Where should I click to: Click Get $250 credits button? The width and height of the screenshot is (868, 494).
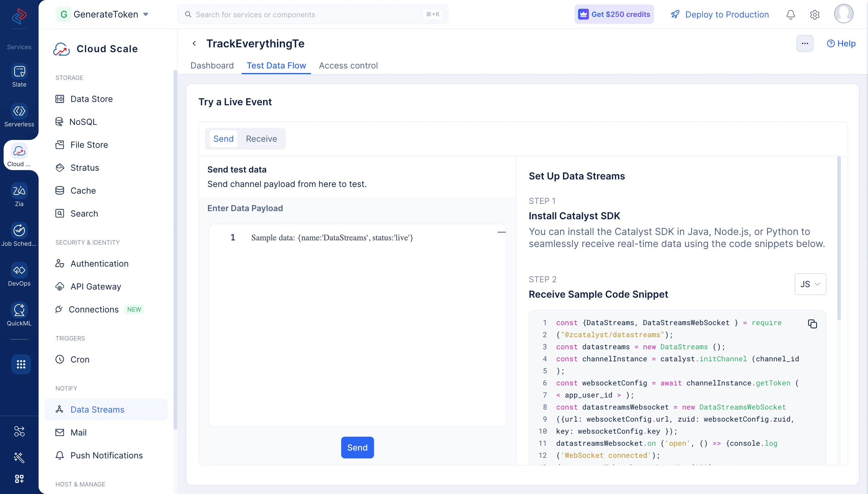coord(614,14)
